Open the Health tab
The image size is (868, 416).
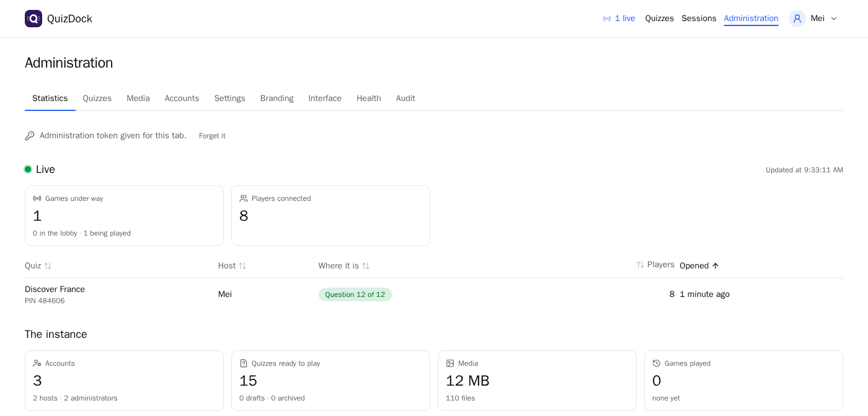tap(369, 99)
